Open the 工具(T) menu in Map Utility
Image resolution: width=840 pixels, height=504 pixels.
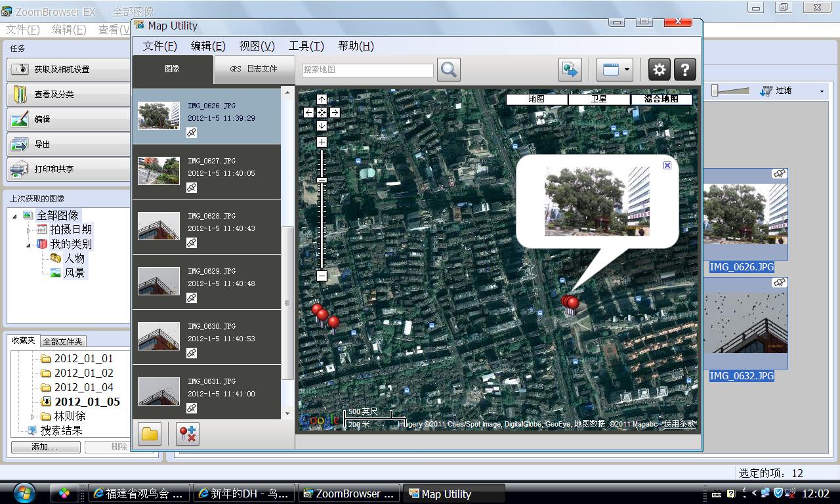(x=306, y=46)
